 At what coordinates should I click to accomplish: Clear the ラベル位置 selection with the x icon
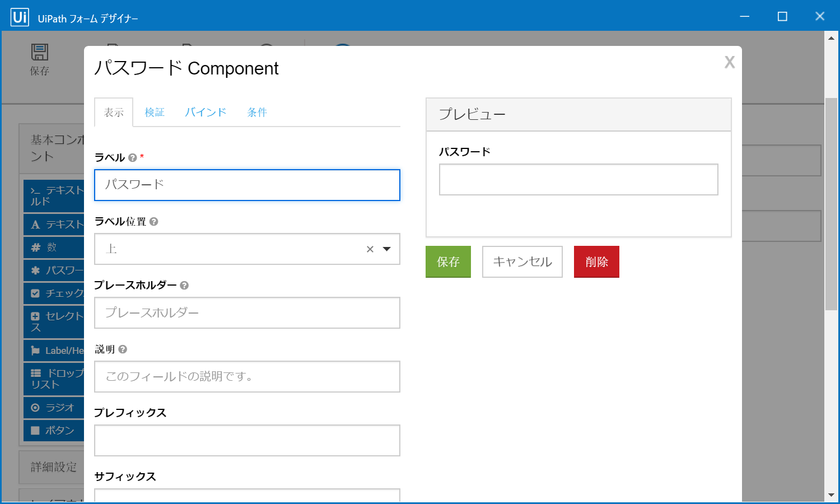[x=370, y=249]
